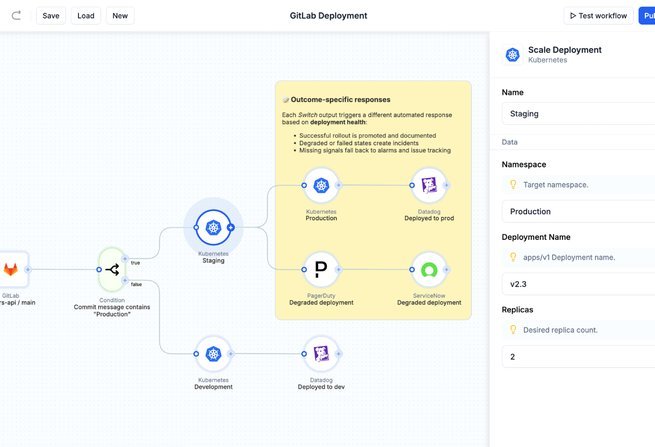655x447 pixels.
Task: Click the redo arrow icon
Action: (x=16, y=15)
